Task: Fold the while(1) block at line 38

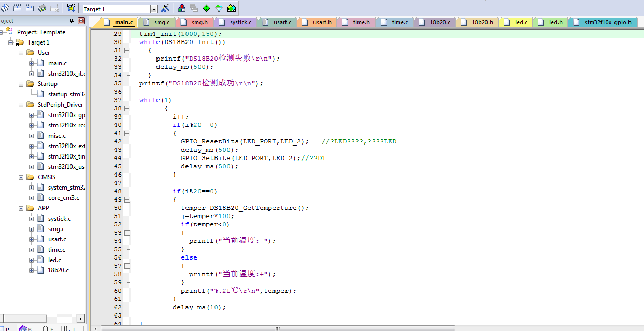Action: click(127, 108)
